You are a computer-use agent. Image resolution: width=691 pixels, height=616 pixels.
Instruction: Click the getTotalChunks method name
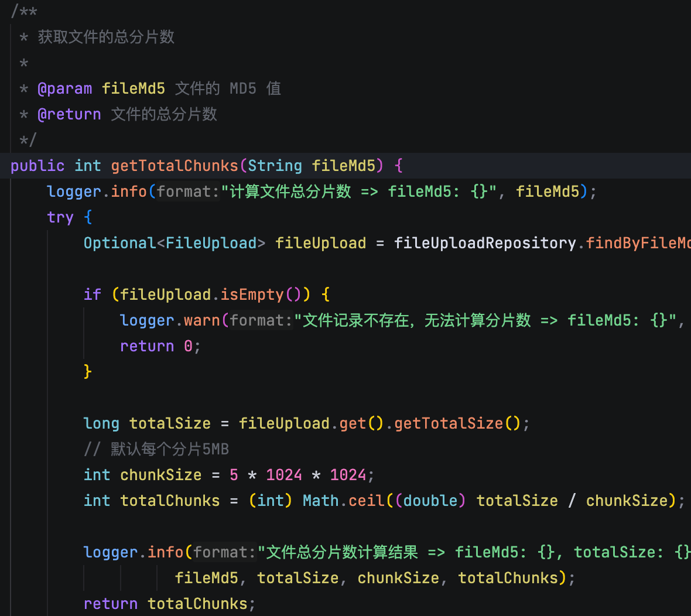[174, 166]
